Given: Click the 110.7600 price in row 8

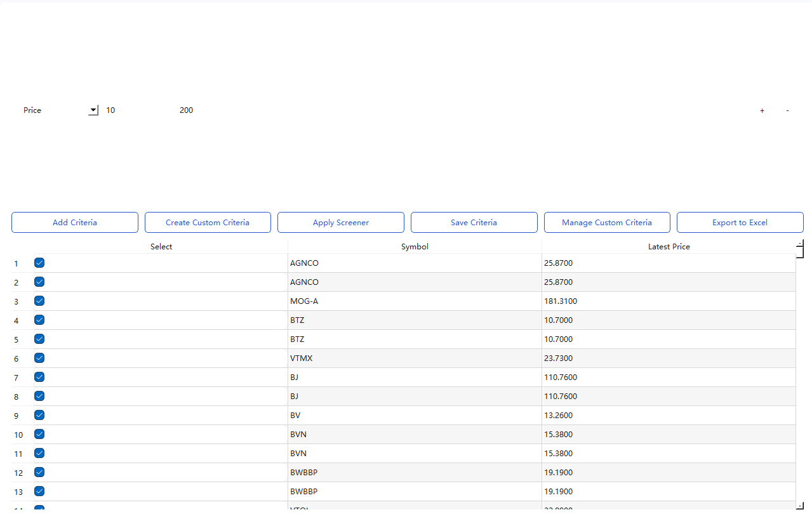Looking at the screenshot, I should pos(669,397).
